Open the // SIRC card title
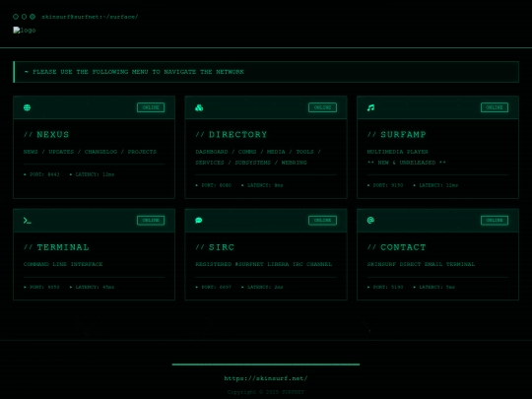 (215, 247)
